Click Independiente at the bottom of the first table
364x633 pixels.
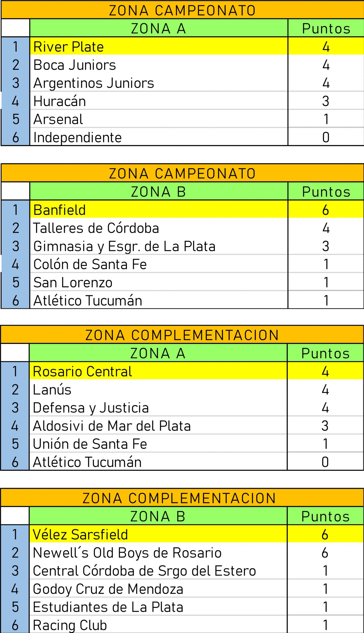click(x=78, y=137)
